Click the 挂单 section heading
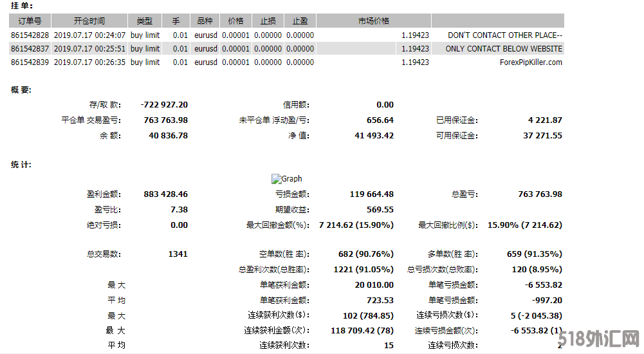644x354 pixels. point(22,6)
